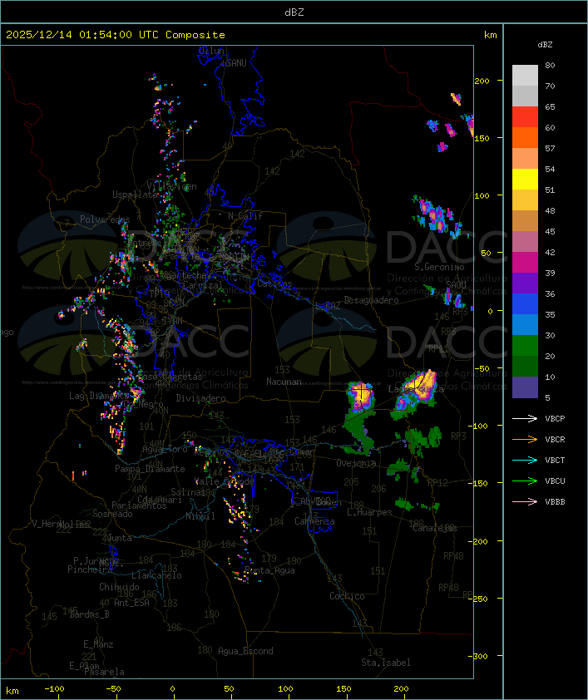
Task: Click the Sta.Isabel place label
Action: tap(386, 663)
